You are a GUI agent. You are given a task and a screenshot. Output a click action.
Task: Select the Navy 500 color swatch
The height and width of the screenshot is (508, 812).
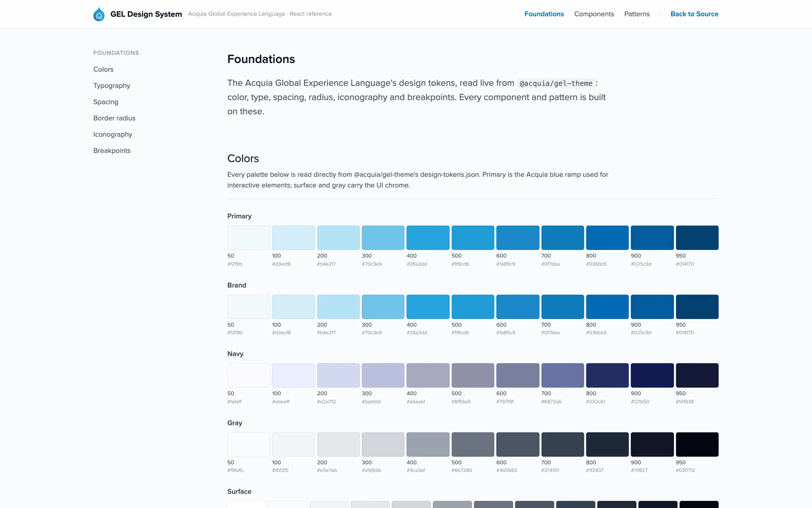[473, 375]
